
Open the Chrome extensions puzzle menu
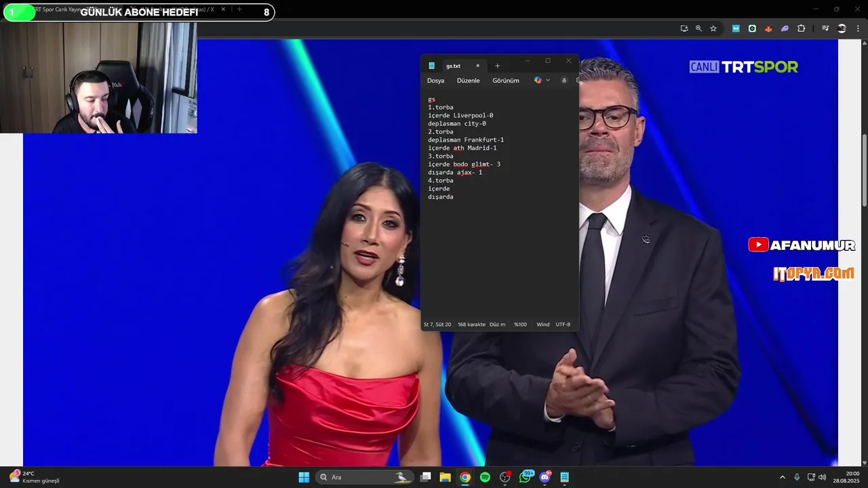coord(802,28)
